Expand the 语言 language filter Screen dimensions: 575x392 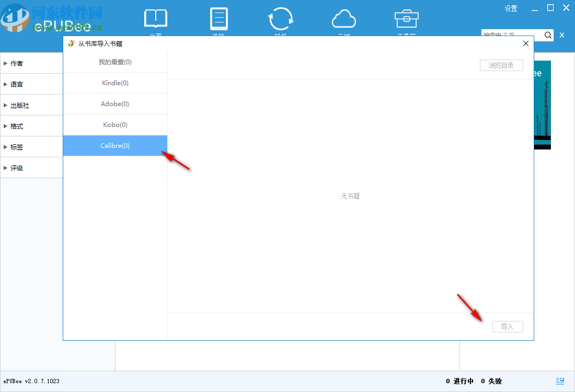point(31,84)
